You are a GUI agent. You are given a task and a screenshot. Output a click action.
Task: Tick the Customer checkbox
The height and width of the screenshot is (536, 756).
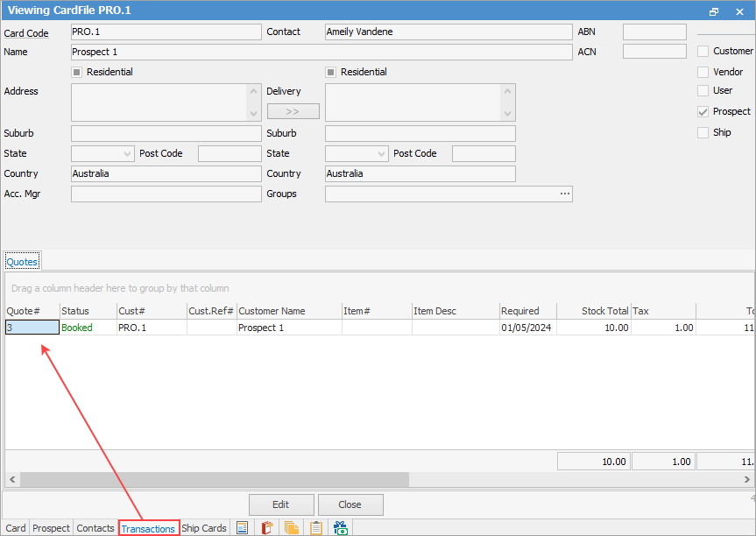[703, 52]
